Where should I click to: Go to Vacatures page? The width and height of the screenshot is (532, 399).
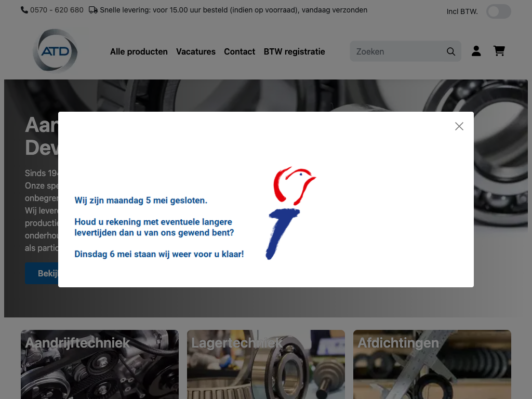coord(196,51)
